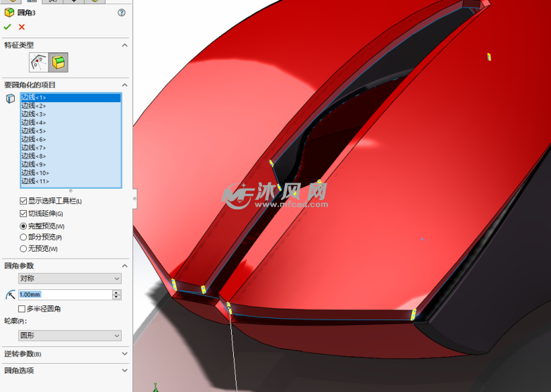Select 边线<3> in the list
Viewport: 551px width, 392px height.
[x=71, y=114]
